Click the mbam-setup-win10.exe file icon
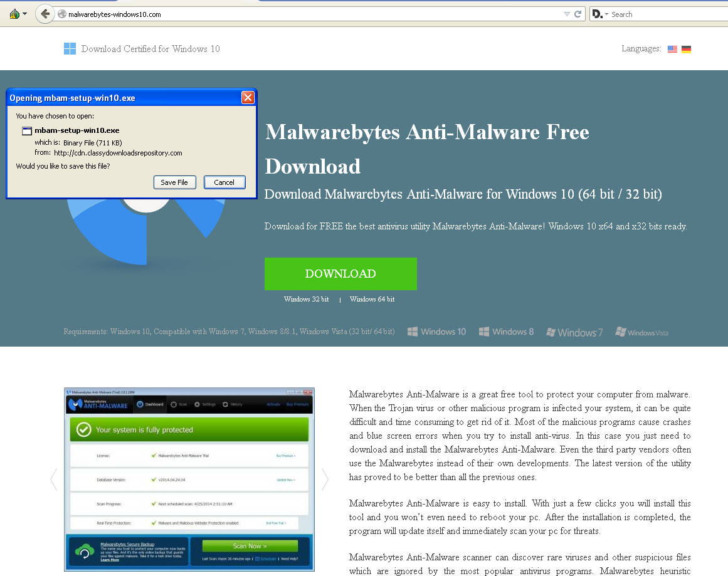This screenshot has height=576, width=728. point(27,131)
